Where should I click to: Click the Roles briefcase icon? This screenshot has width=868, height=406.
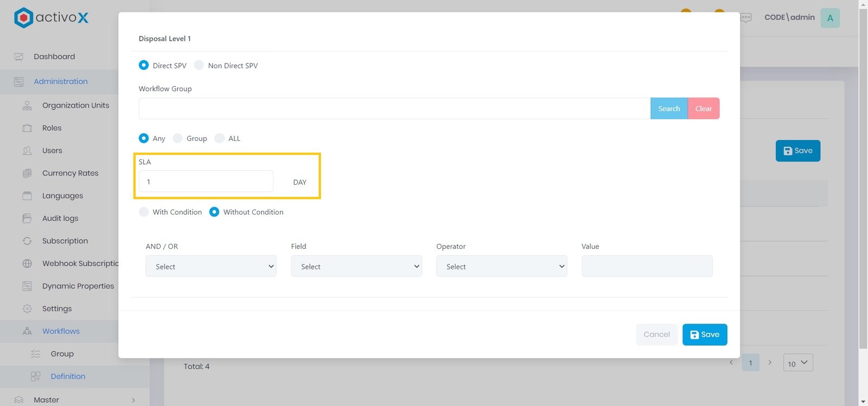pos(27,128)
